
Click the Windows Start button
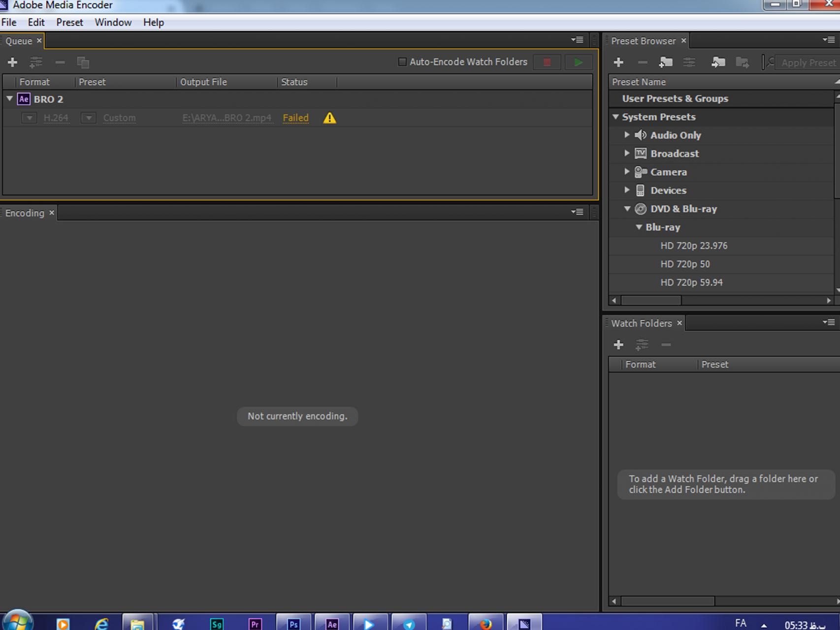point(18,621)
